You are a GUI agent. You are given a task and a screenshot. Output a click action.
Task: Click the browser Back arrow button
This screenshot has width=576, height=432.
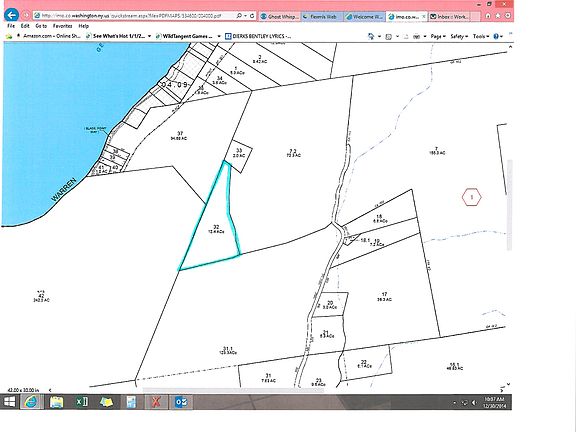click(x=11, y=16)
